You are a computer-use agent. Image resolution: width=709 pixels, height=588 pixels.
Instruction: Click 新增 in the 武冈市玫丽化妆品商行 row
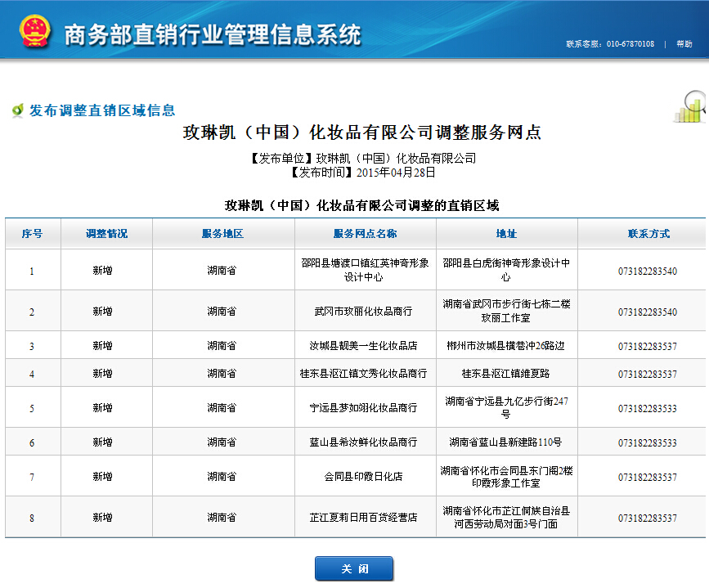click(x=103, y=312)
